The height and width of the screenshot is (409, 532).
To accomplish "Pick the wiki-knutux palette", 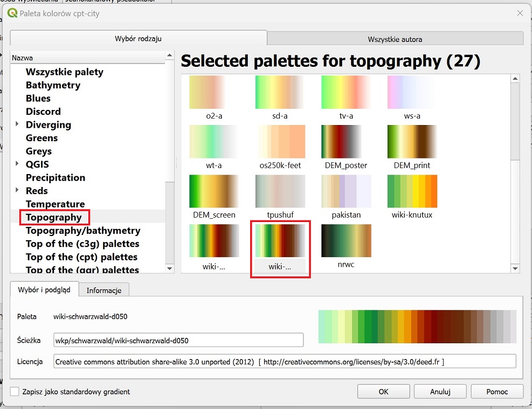I will [x=412, y=191].
